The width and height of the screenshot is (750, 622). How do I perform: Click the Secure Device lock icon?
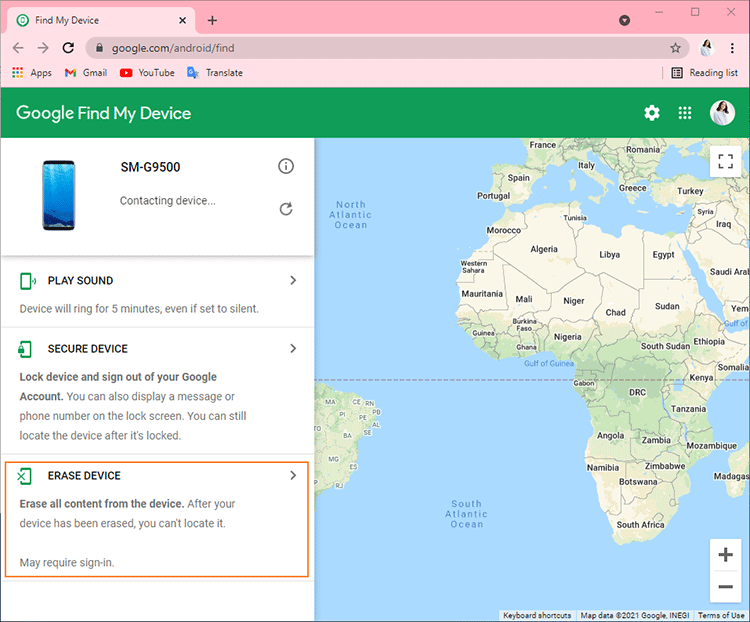[x=25, y=349]
